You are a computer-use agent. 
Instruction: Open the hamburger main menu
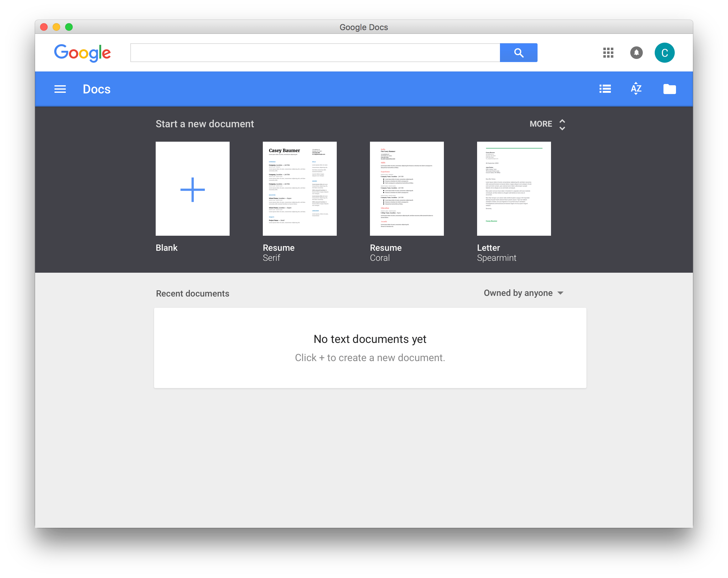coord(60,89)
